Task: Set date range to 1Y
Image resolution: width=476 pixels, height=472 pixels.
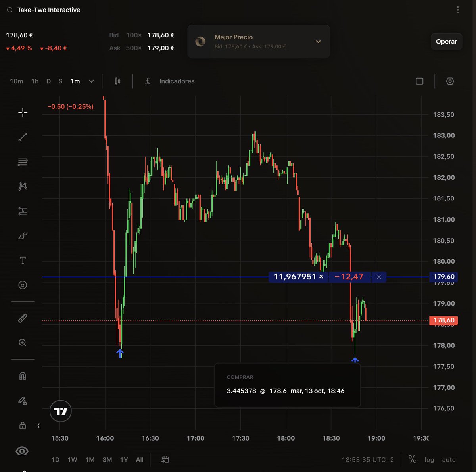Action: pos(124,460)
